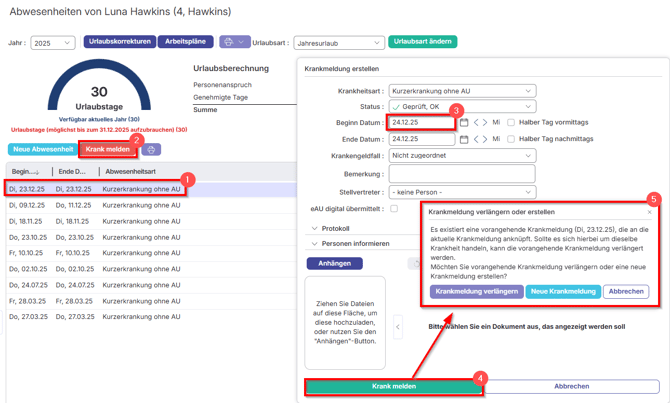Click the Krankmeldung verlängern button
The image size is (670, 403).
click(x=476, y=291)
